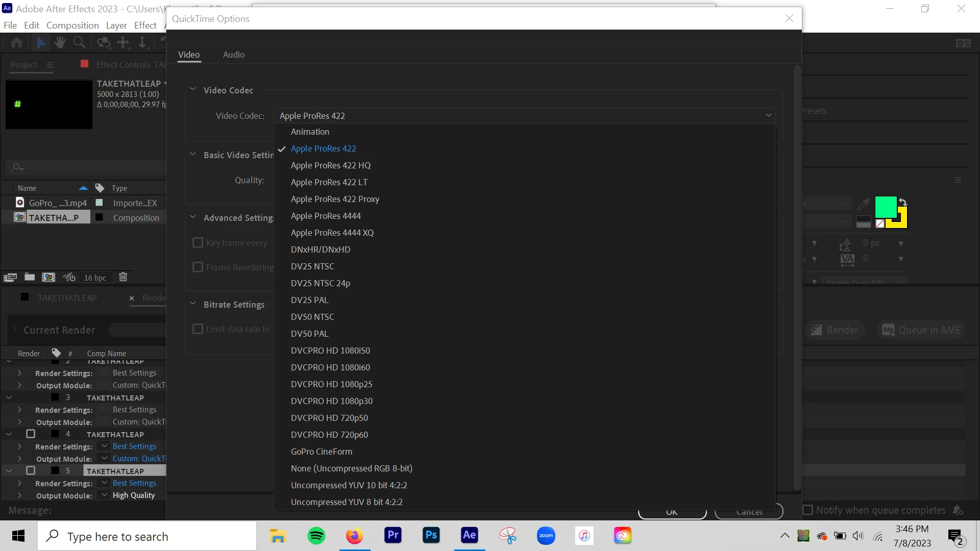Toggle Frame Reordering checkbox
The height and width of the screenshot is (551, 980).
coord(198,267)
